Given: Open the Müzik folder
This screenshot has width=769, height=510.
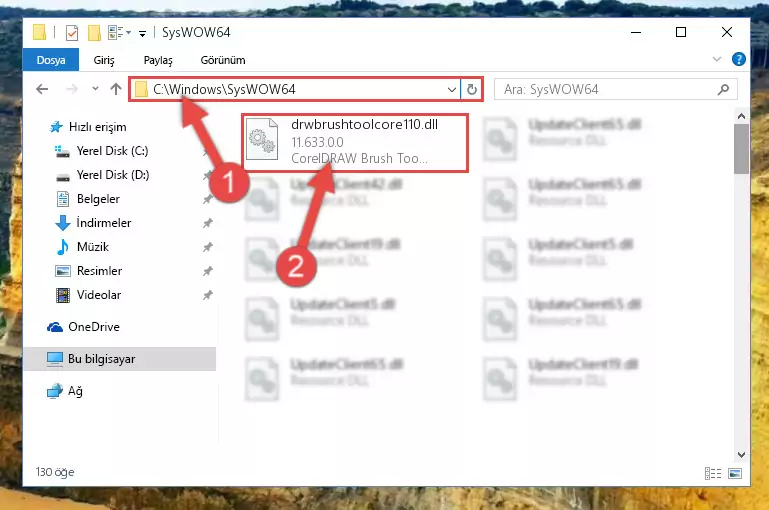Looking at the screenshot, I should pyautogui.click(x=92, y=247).
